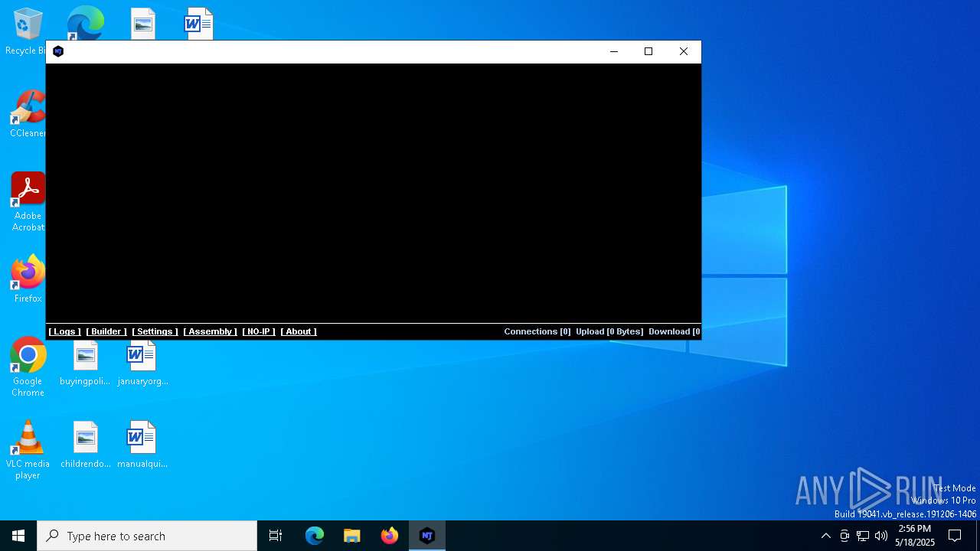Select the buyingpoli... image file icon
This screenshot has width=980, height=551.
tap(85, 363)
